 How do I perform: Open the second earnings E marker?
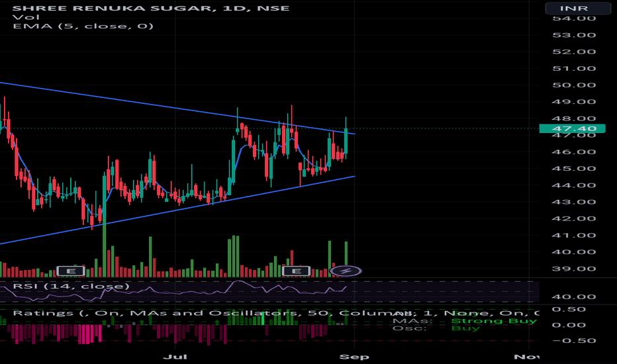tap(297, 271)
